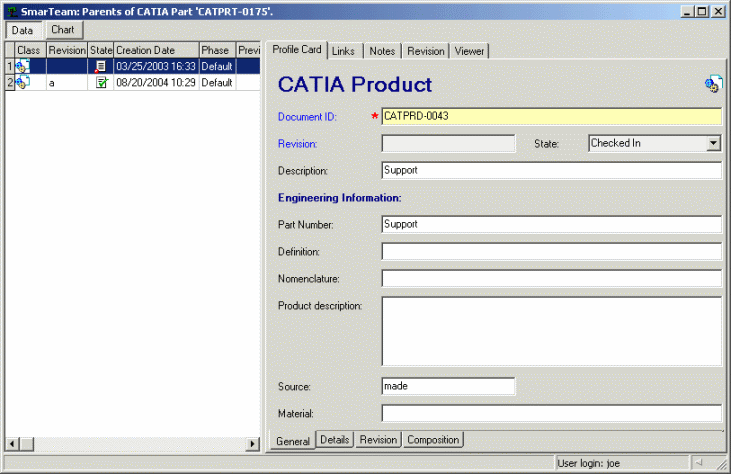The image size is (731, 474).
Task: Click class icon in row 1
Action: click(x=23, y=66)
